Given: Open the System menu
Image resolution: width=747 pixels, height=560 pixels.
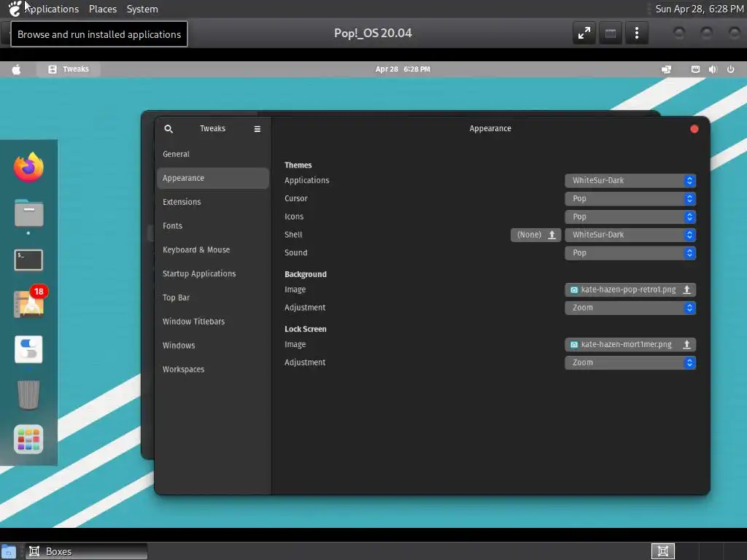Looking at the screenshot, I should coord(142,9).
